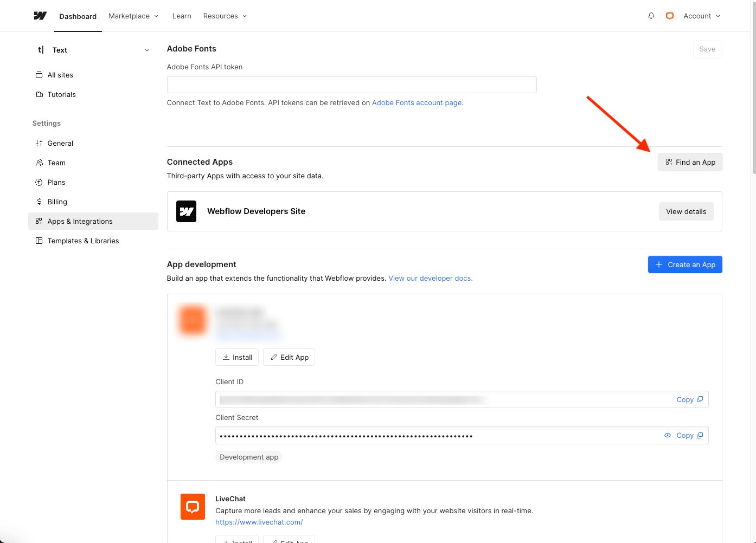Image resolution: width=756 pixels, height=543 pixels.
Task: Open View our developer docs link
Action: click(431, 278)
